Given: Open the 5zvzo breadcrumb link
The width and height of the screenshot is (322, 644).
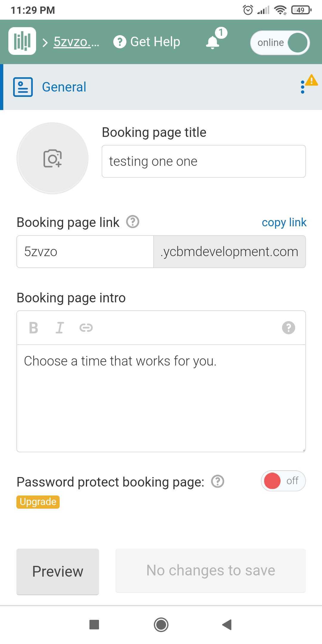Looking at the screenshot, I should coord(76,42).
